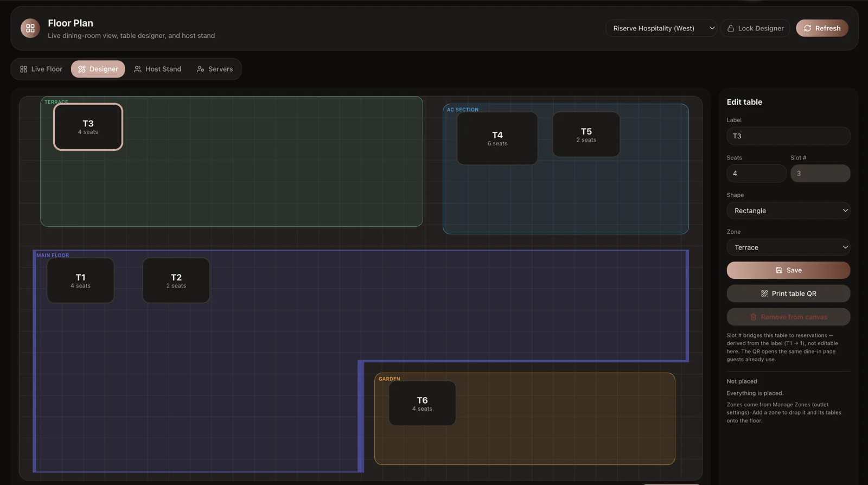This screenshot has width=868, height=485.
Task: Click the Floor Plan page title
Action: [x=71, y=23]
